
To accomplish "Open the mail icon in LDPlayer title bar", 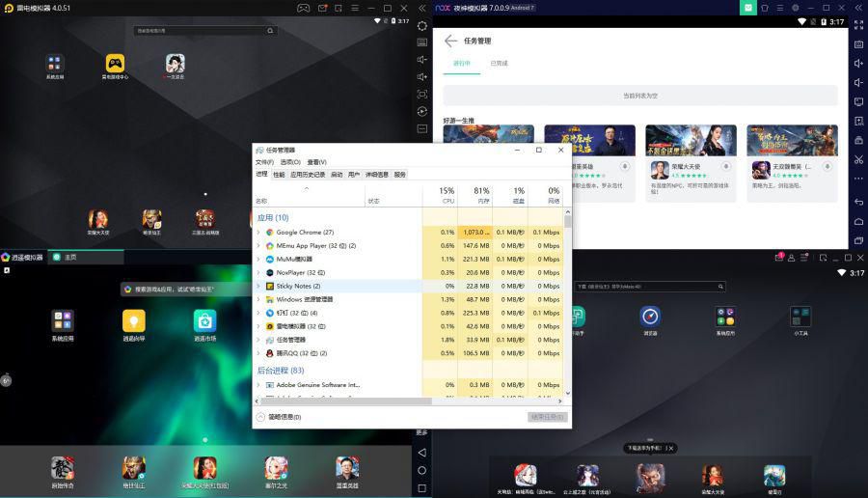I will (322, 8).
